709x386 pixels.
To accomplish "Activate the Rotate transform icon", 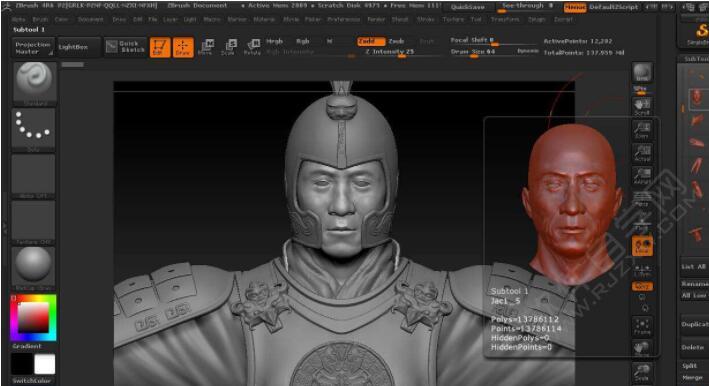I will point(253,47).
